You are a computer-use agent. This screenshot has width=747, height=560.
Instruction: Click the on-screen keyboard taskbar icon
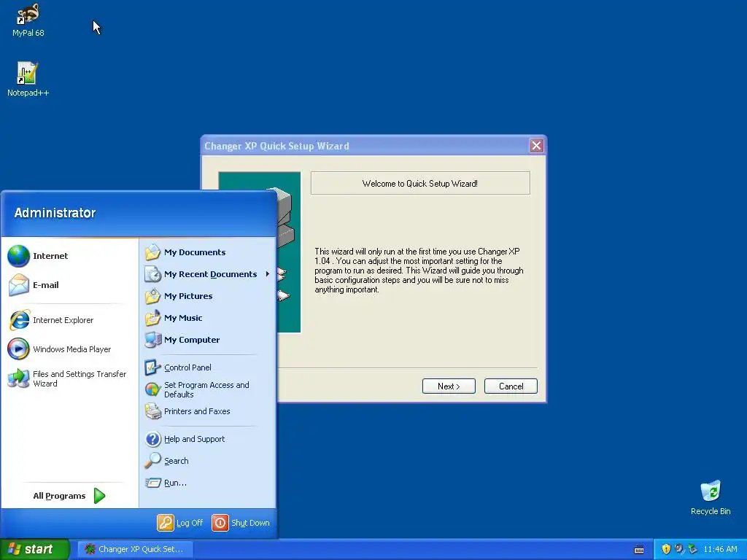tap(639, 550)
